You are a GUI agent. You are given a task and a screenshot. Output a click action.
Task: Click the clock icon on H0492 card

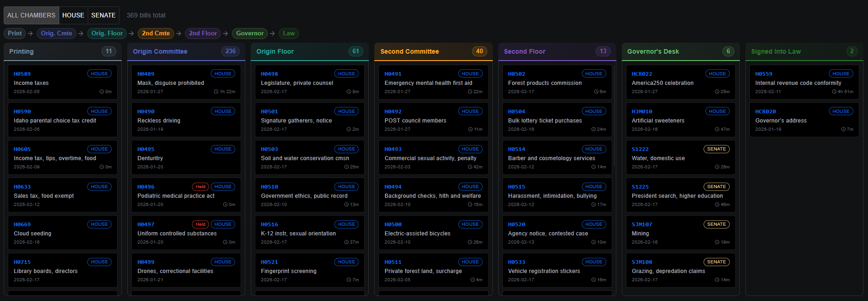(470, 129)
